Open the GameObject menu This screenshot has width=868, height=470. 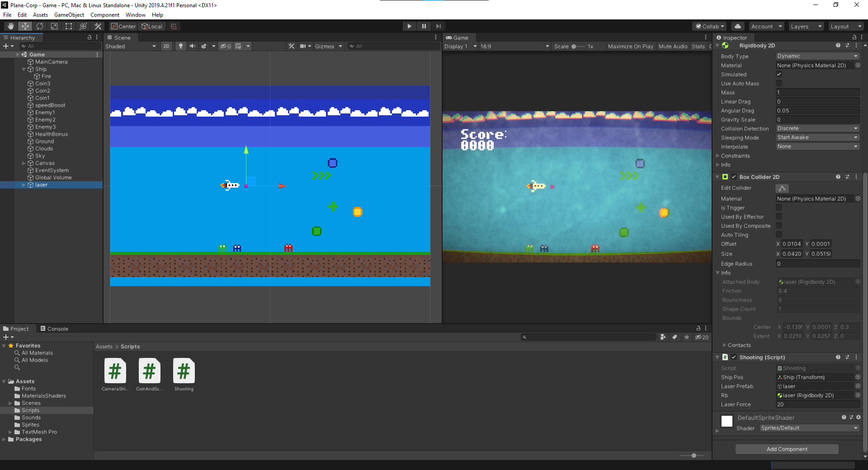(69, 15)
